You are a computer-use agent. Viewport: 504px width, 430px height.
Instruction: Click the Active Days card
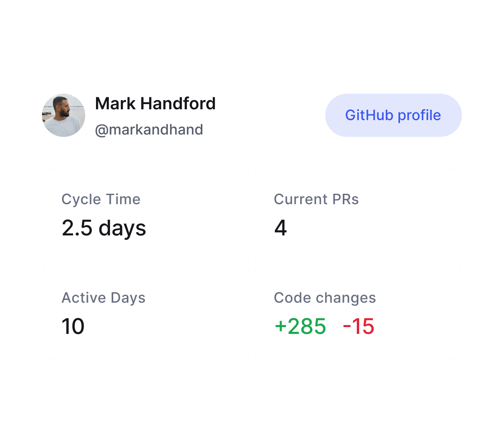tap(146, 313)
